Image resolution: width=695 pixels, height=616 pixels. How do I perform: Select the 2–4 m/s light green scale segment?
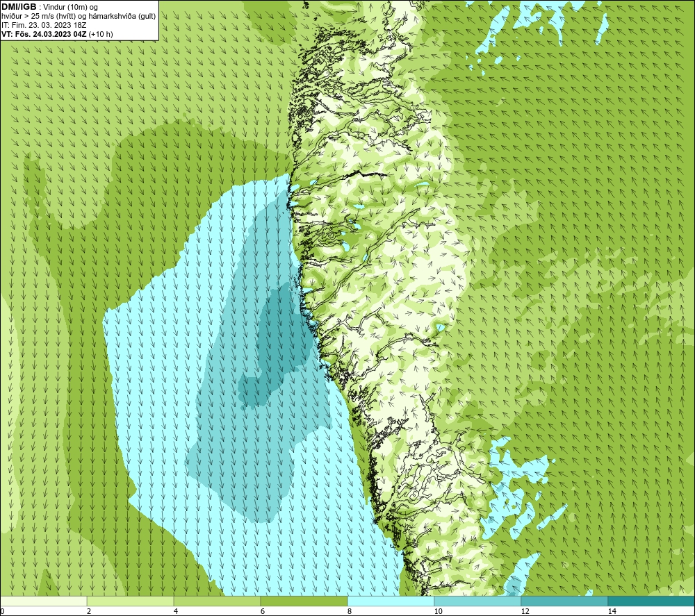tap(131, 601)
